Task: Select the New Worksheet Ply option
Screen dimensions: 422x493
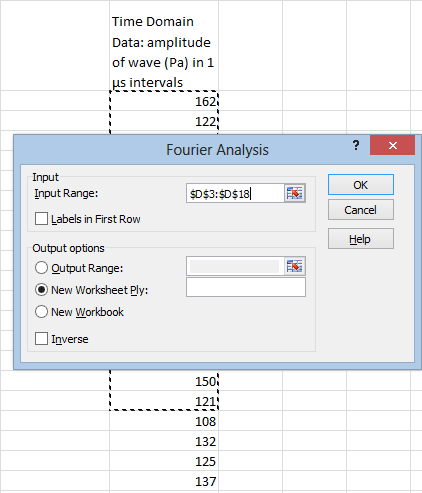Action: click(x=41, y=290)
